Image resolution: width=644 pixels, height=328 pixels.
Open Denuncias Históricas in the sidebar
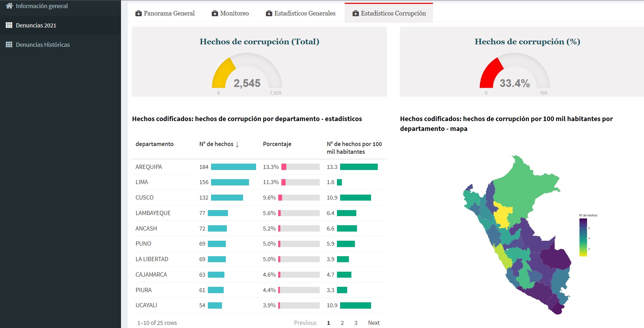(x=43, y=44)
